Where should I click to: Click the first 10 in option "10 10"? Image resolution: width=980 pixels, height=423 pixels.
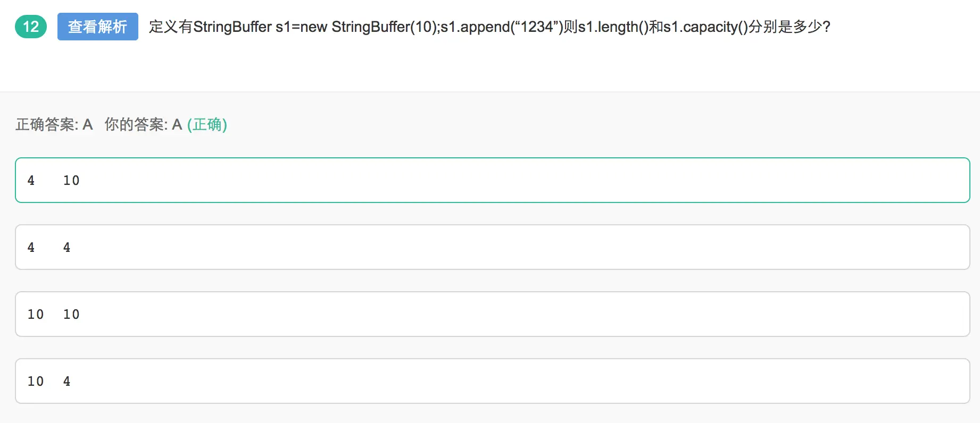pyautogui.click(x=36, y=315)
